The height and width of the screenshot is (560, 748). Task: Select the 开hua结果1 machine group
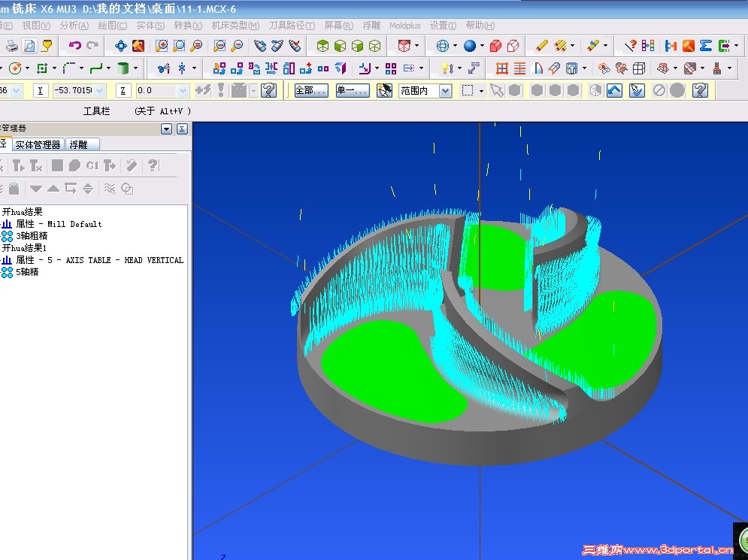[24, 247]
